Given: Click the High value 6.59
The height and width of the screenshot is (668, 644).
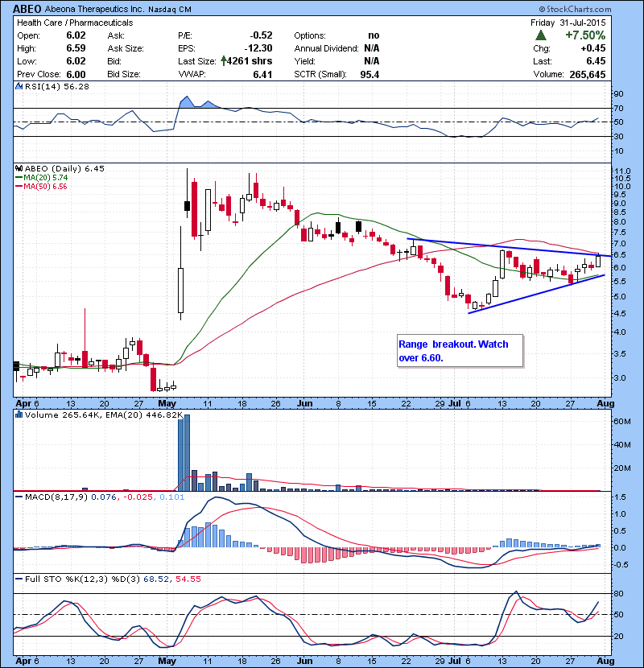Looking at the screenshot, I should tap(76, 48).
